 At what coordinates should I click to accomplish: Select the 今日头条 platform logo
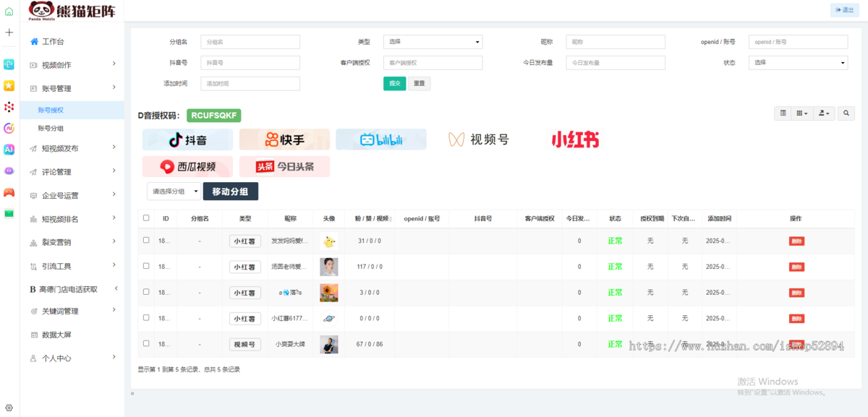(284, 166)
